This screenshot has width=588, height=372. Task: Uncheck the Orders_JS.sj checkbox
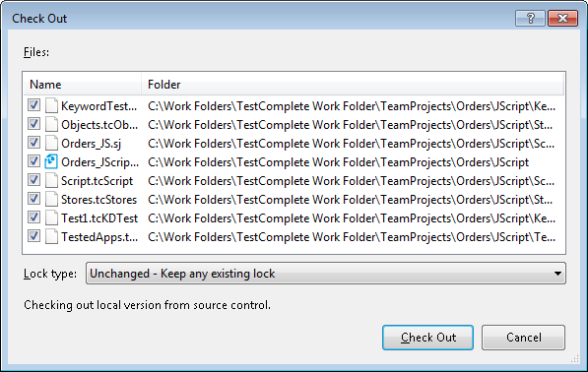33,143
